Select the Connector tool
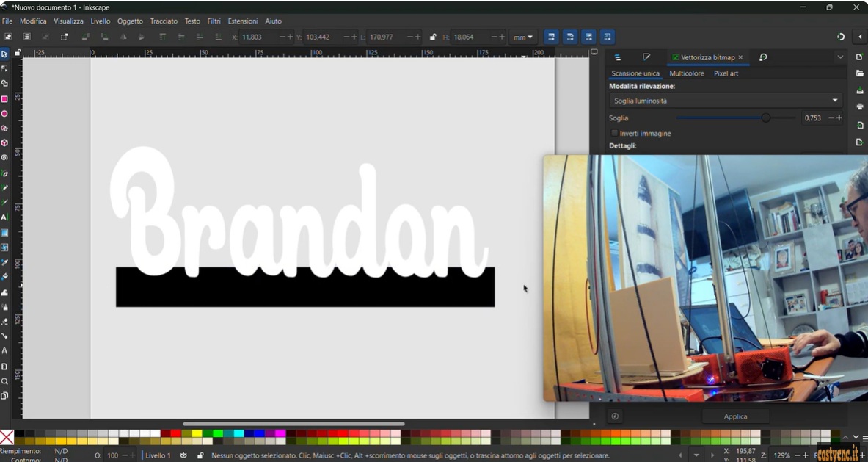 click(4, 336)
